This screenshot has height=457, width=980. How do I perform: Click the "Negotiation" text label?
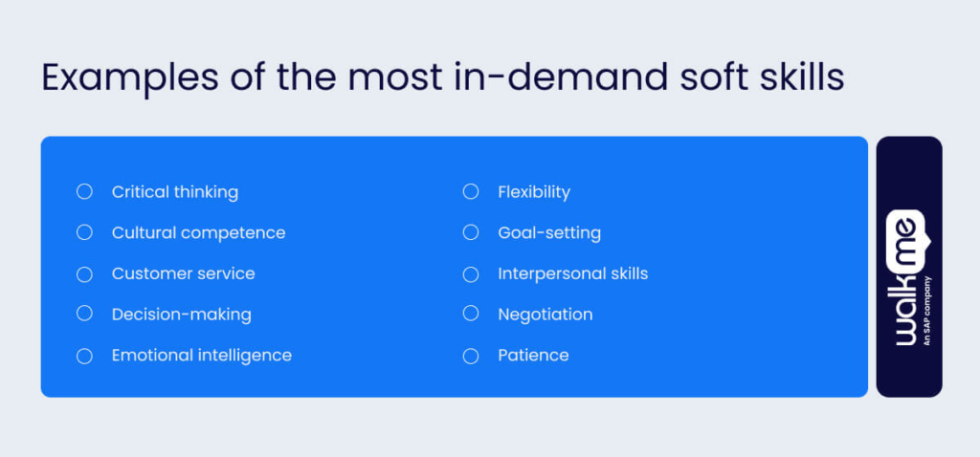click(x=545, y=314)
